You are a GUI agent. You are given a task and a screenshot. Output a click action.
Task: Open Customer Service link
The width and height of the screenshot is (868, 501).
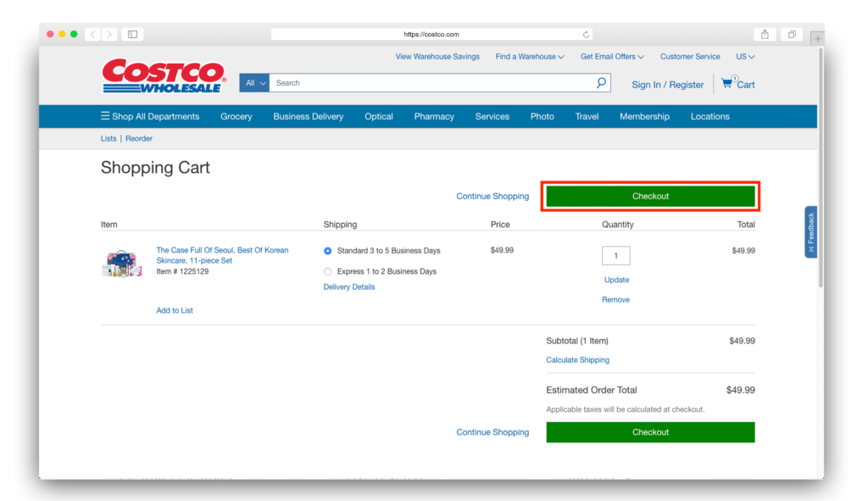coord(690,57)
